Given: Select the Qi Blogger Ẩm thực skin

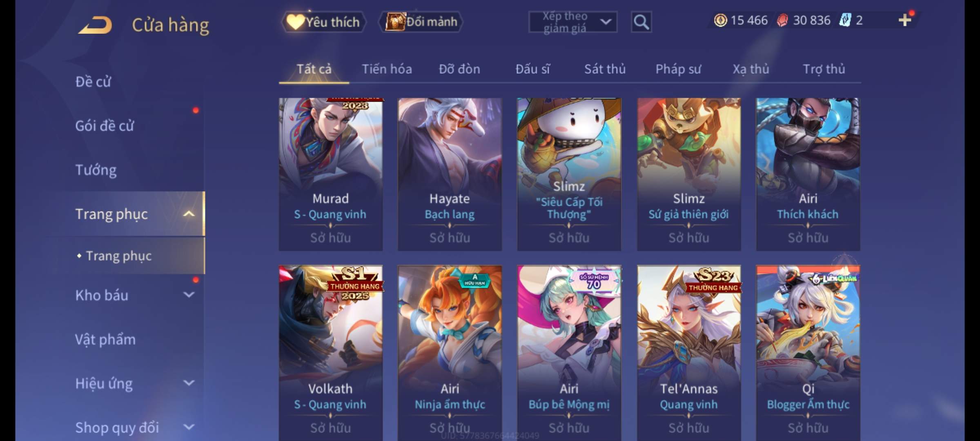Looking at the screenshot, I should pyautogui.click(x=808, y=353).
